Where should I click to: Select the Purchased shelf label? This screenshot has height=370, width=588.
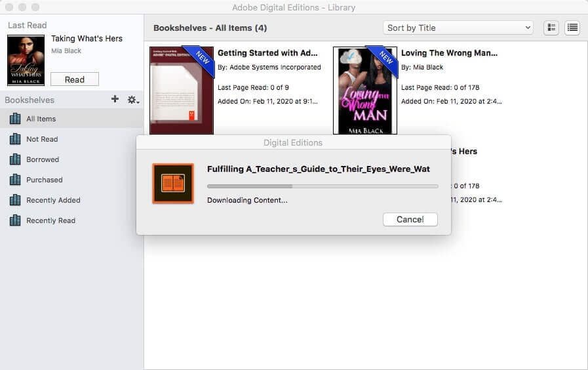coord(45,180)
